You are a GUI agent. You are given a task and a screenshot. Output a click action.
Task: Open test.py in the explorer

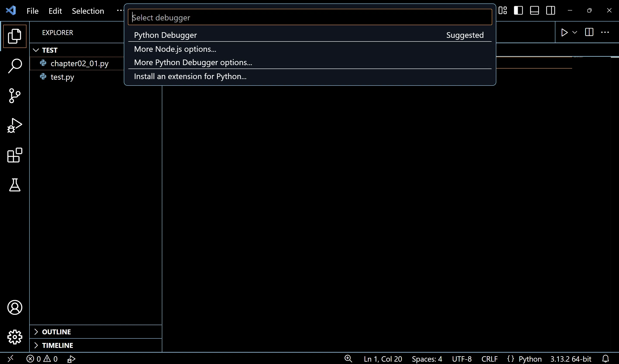click(x=77, y=77)
